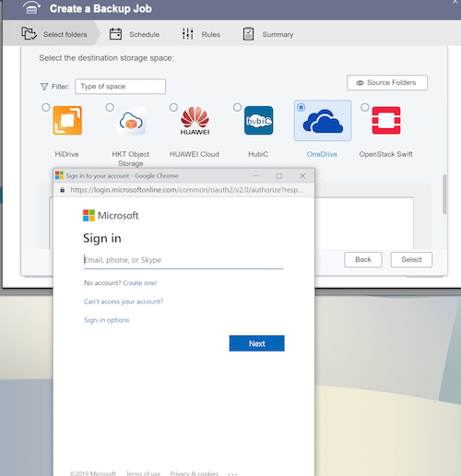Click the Summary clipboard icon

point(248,34)
